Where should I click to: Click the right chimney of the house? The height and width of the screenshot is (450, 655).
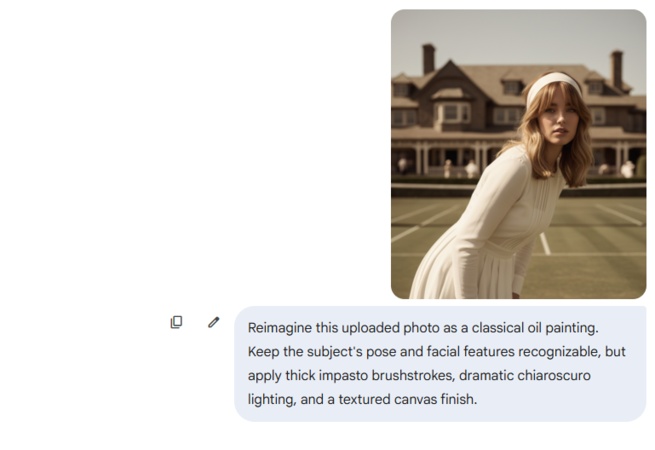pyautogui.click(x=617, y=67)
